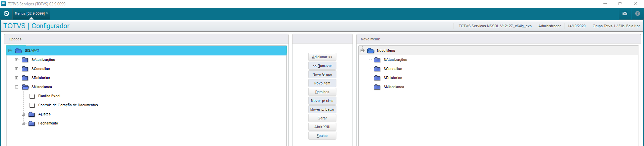Select the Fechamento label
This screenshot has width=644, height=146.
pos(48,123)
